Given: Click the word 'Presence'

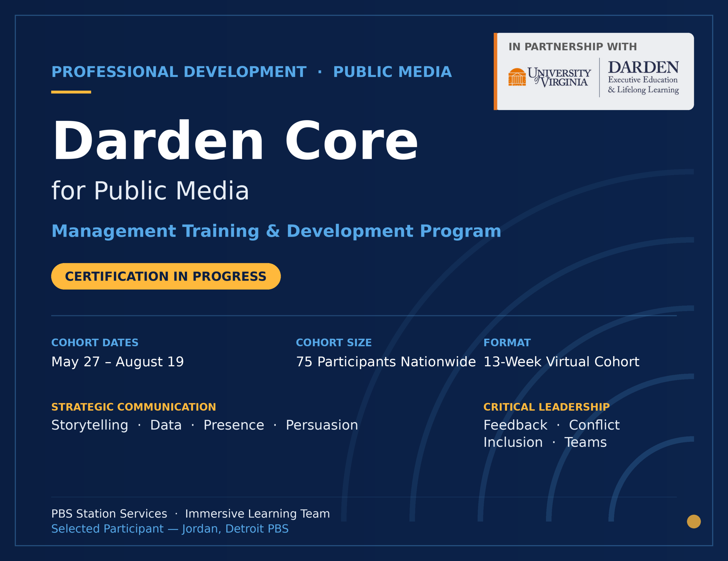Looking at the screenshot, I should 234,425.
